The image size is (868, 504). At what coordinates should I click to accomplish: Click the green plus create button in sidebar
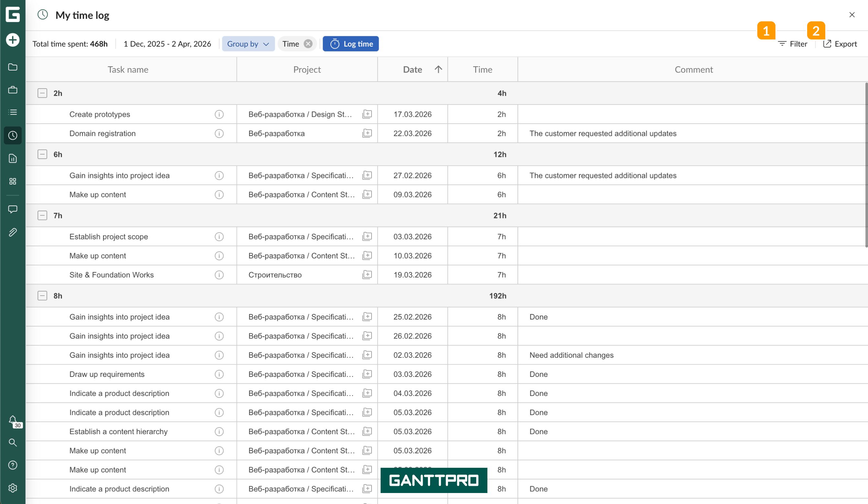point(13,40)
